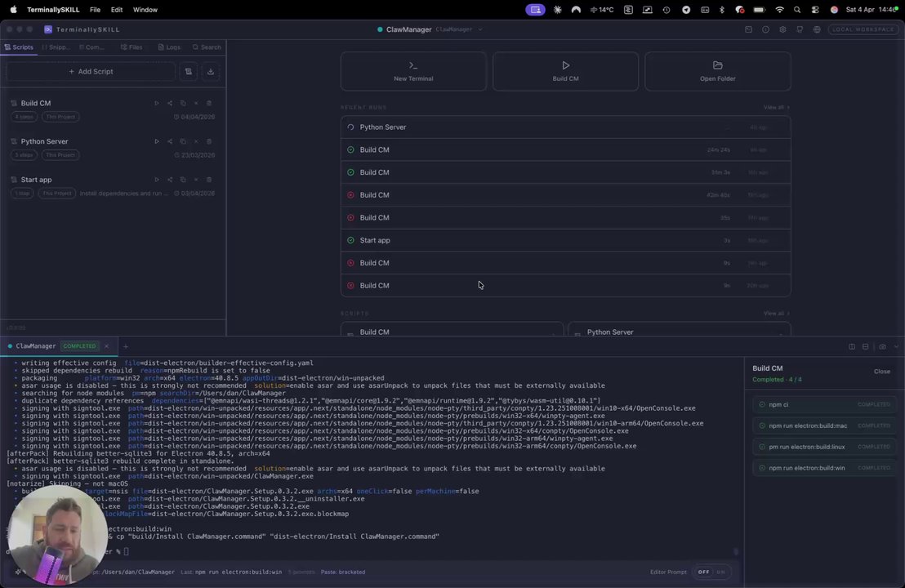
Task: Click the script template icon next to Add Script
Action: 188,72
